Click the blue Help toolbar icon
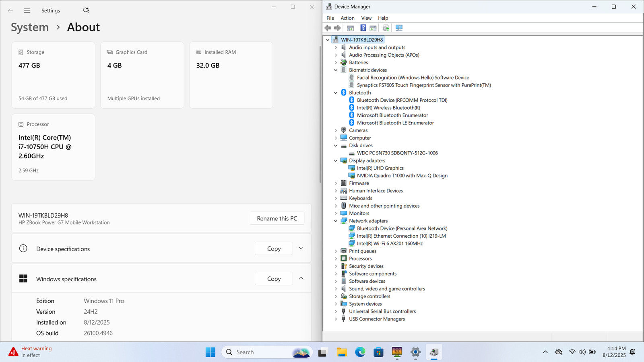The width and height of the screenshot is (644, 362). coord(363,28)
